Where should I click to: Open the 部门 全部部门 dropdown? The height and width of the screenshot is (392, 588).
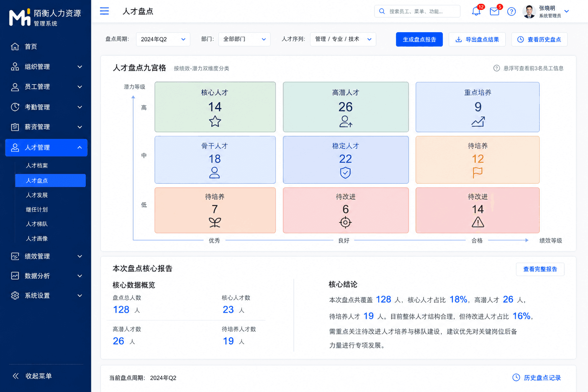[244, 39]
